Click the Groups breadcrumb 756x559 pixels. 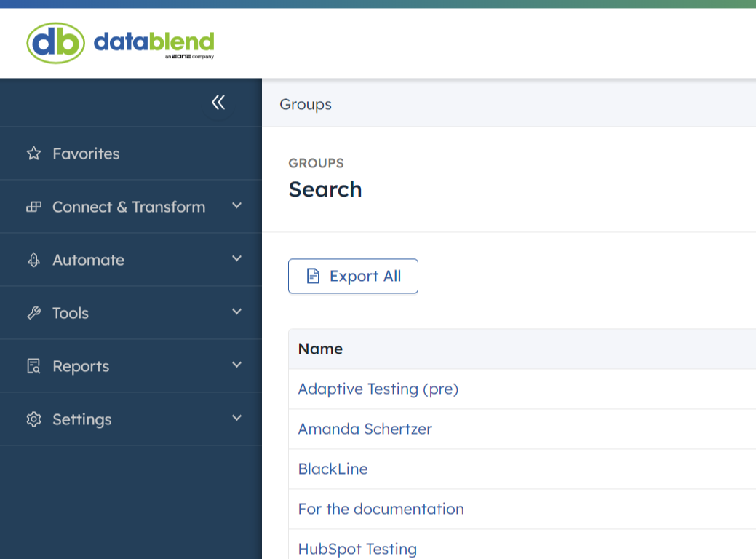click(305, 105)
